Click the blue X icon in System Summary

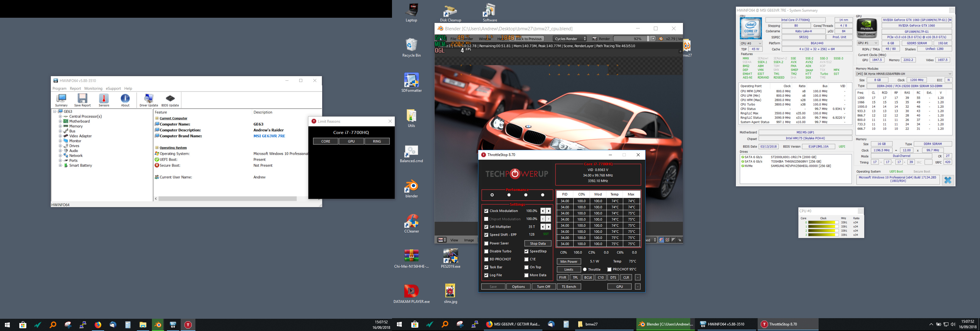click(x=948, y=180)
